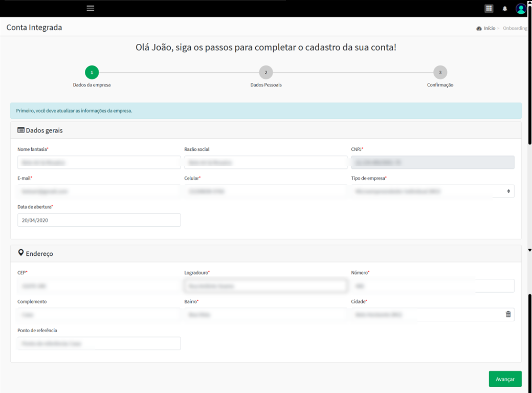Go to step 2 Dados Pessoais
The width and height of the screenshot is (532, 393).
pos(265,73)
